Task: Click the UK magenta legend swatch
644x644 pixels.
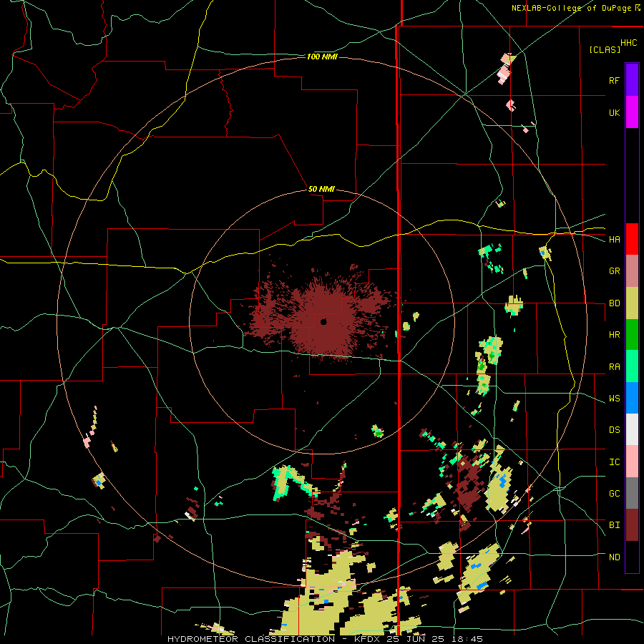Action: 632,112
